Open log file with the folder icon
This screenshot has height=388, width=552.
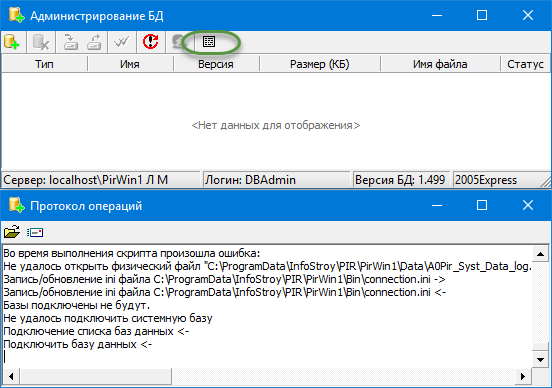coord(12,232)
